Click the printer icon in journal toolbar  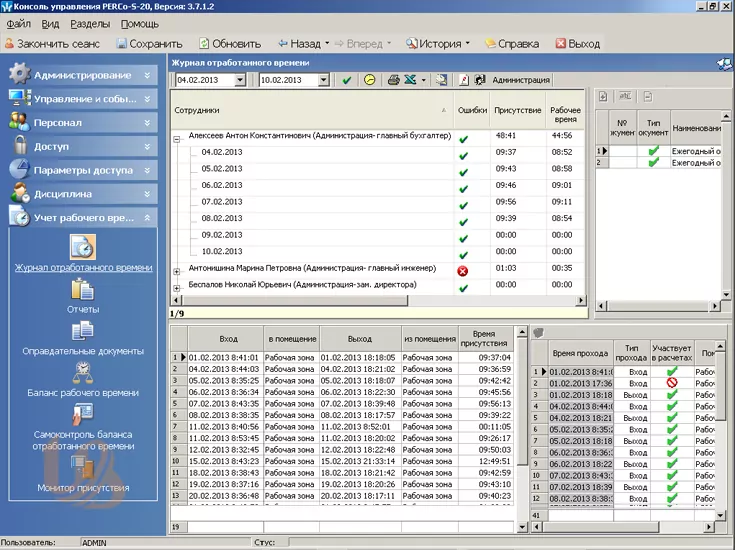[393, 80]
